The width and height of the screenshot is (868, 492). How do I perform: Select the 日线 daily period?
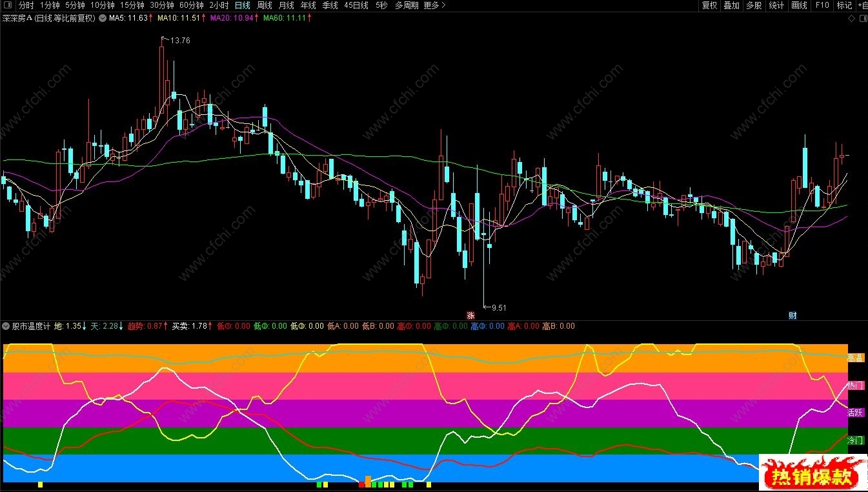click(x=242, y=5)
